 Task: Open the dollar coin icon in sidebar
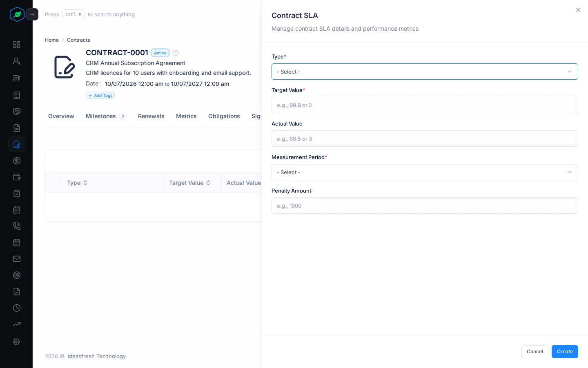coord(17,161)
